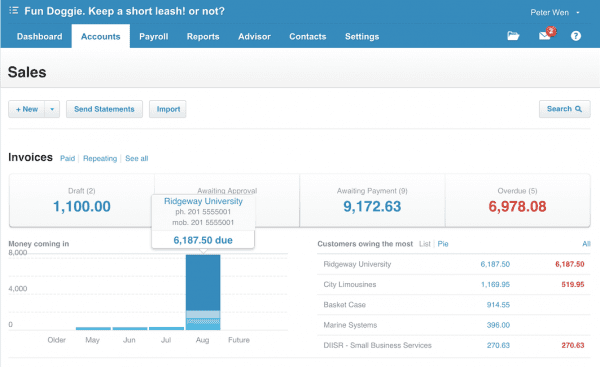Click the Search button with magnifier
Screen dimensions: 600x367
[x=564, y=109]
